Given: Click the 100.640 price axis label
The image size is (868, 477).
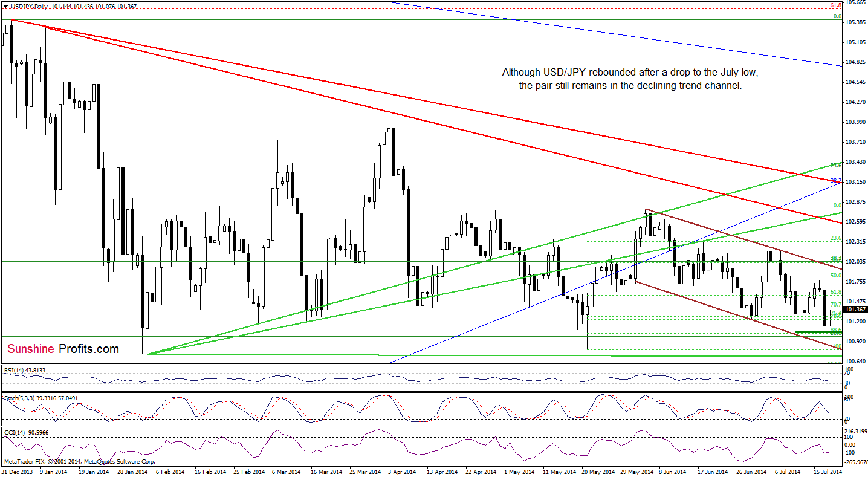Looking at the screenshot, I should (x=855, y=362).
